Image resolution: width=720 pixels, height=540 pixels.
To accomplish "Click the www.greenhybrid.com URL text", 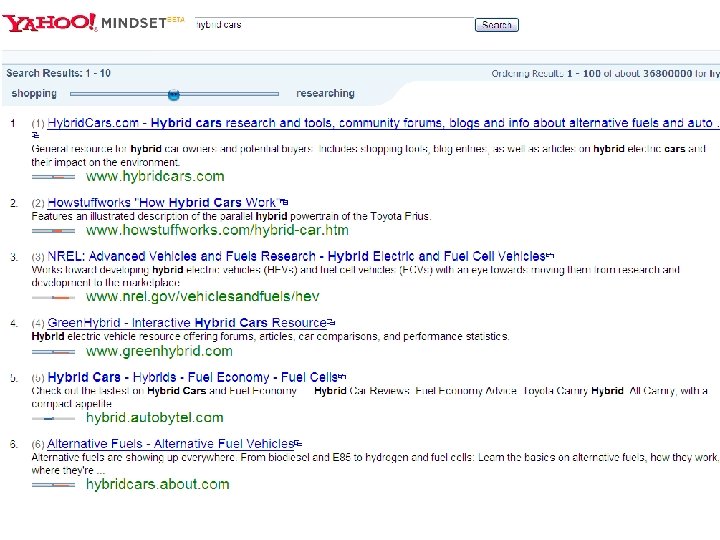I will point(159,351).
